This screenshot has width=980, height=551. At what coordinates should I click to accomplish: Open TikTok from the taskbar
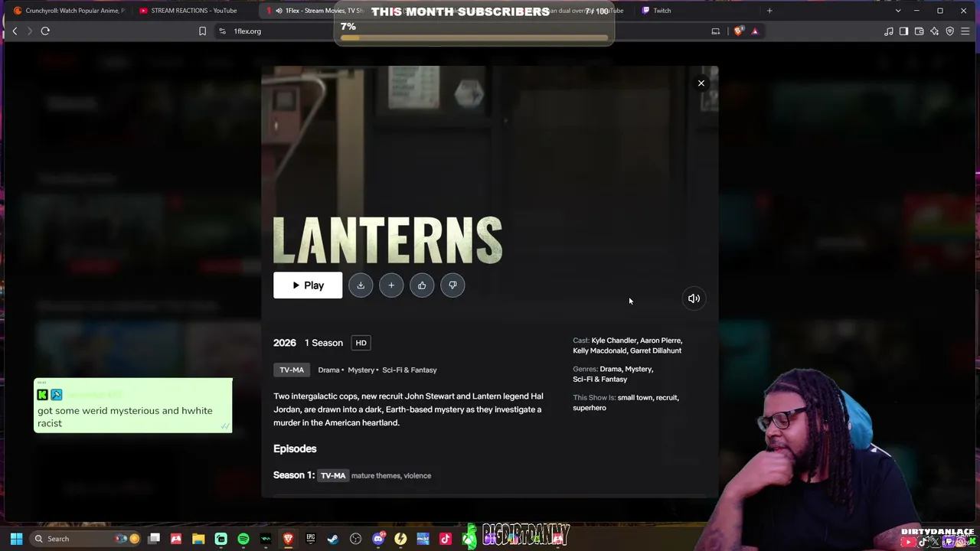[x=445, y=539]
